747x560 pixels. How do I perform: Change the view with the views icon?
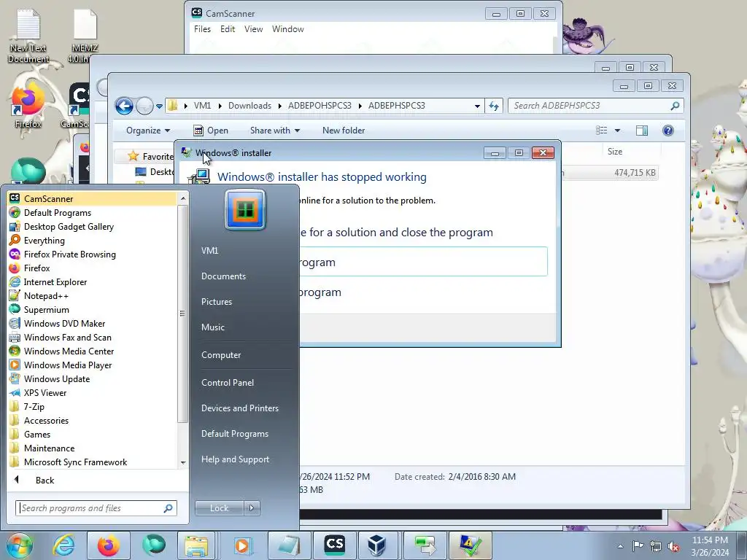click(602, 131)
